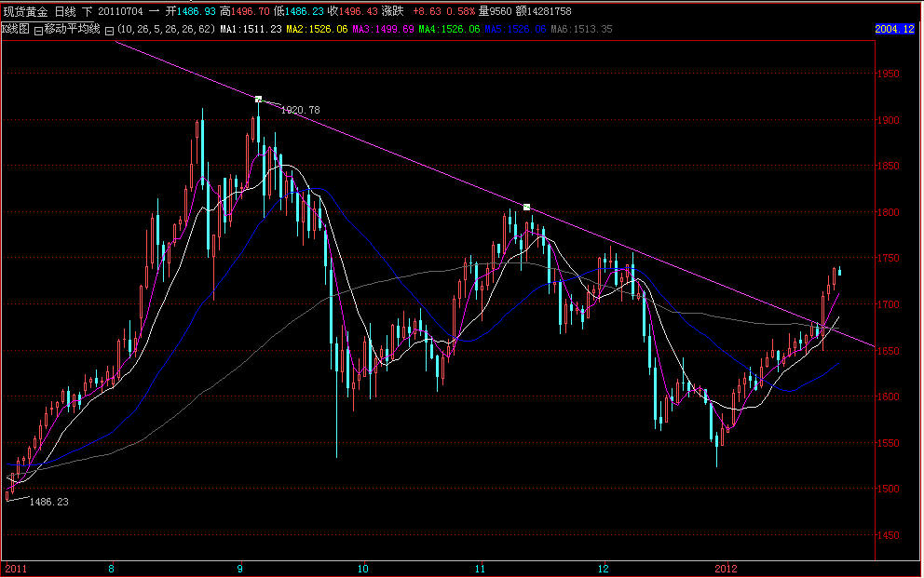Click month 10 on time axis

pos(363,569)
